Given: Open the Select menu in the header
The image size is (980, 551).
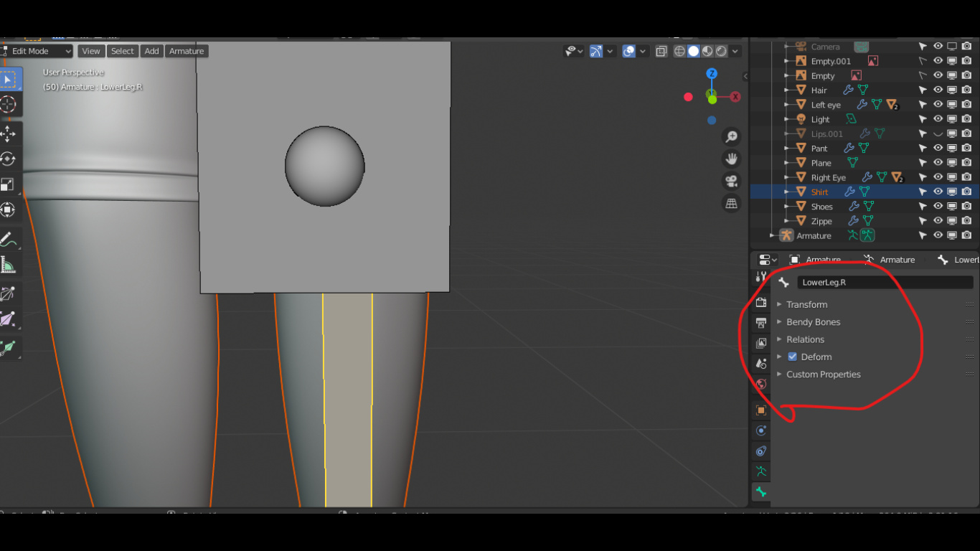Looking at the screenshot, I should (122, 51).
